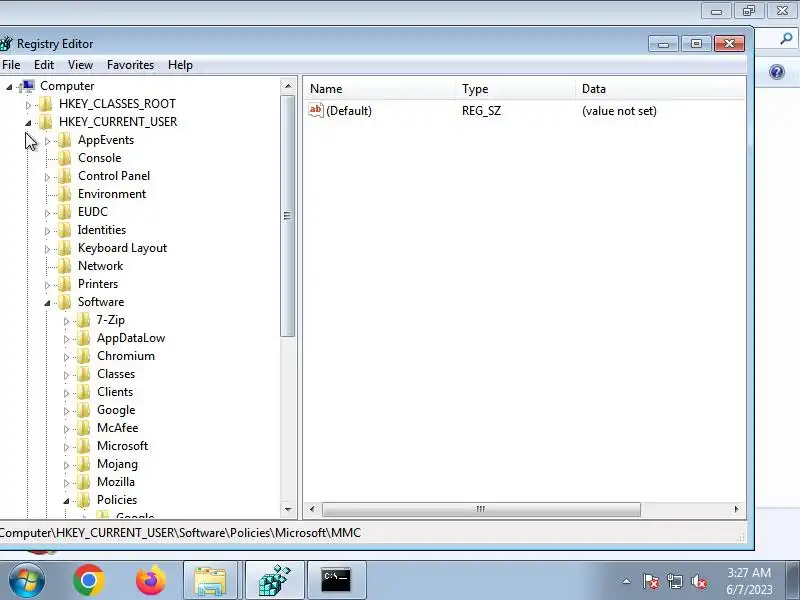Expand the Microsoft key arrow

[x=66, y=447]
